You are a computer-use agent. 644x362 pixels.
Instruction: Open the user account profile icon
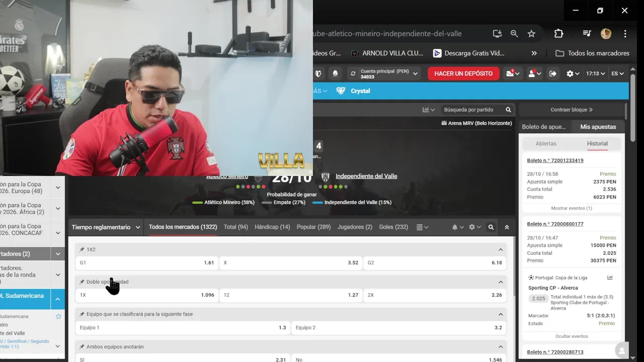pyautogui.click(x=534, y=73)
